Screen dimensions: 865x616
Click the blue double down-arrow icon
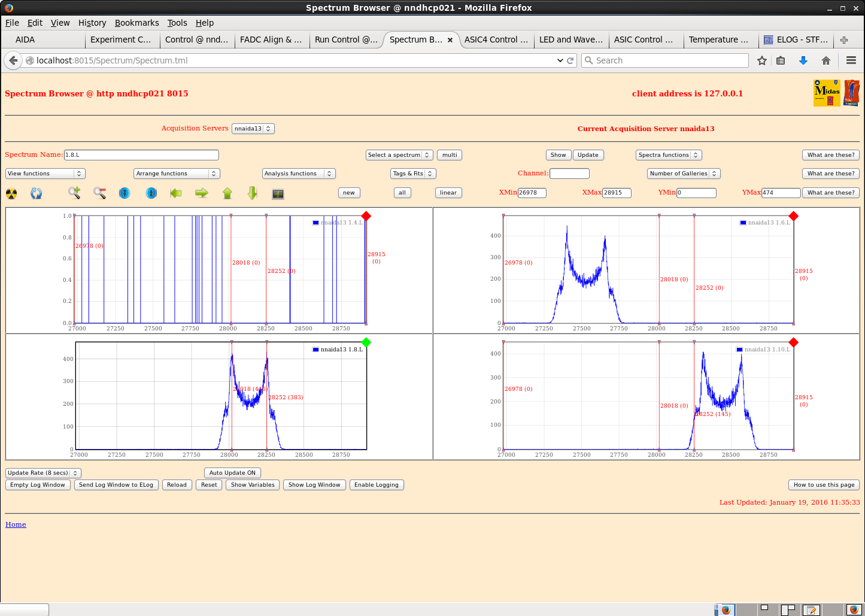(x=125, y=193)
